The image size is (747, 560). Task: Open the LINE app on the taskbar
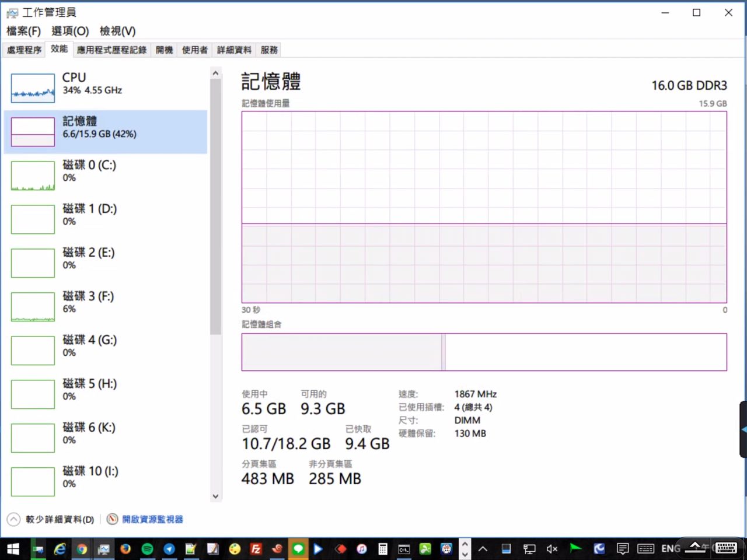tap(298, 549)
